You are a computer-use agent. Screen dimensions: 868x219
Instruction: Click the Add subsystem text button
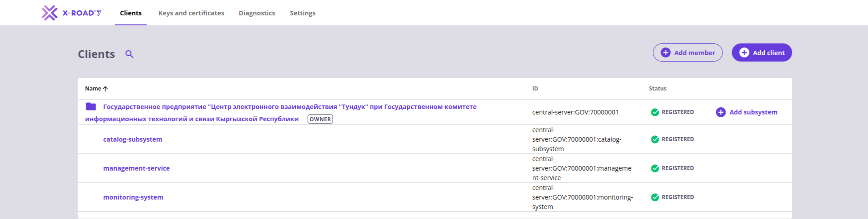pos(753,112)
